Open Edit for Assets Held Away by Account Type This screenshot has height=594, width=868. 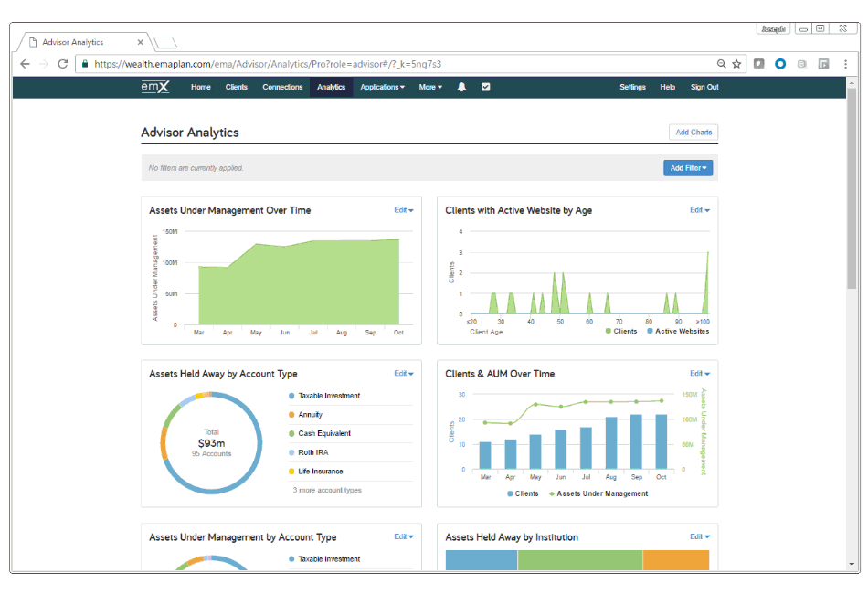(404, 374)
